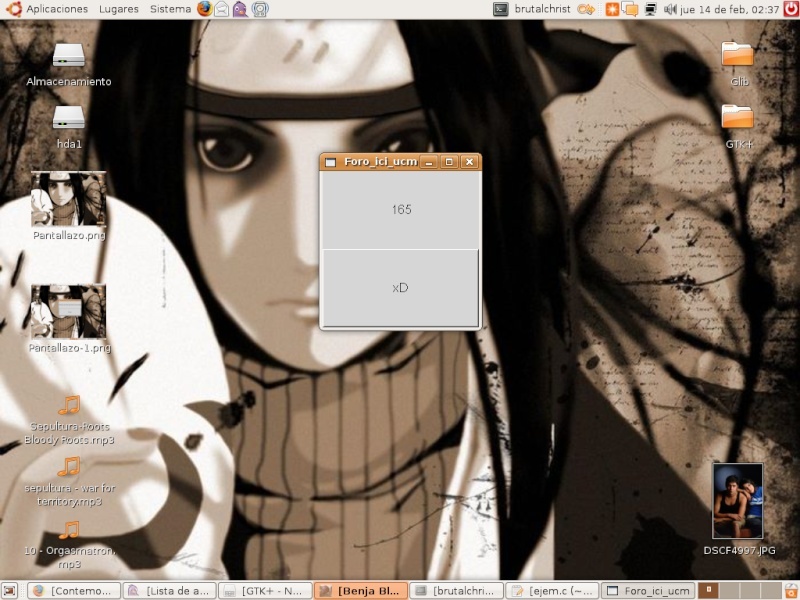The image size is (800, 600).
Task: Switch to [GTK+ - N... taskbar window
Action: pyautogui.click(x=265, y=591)
